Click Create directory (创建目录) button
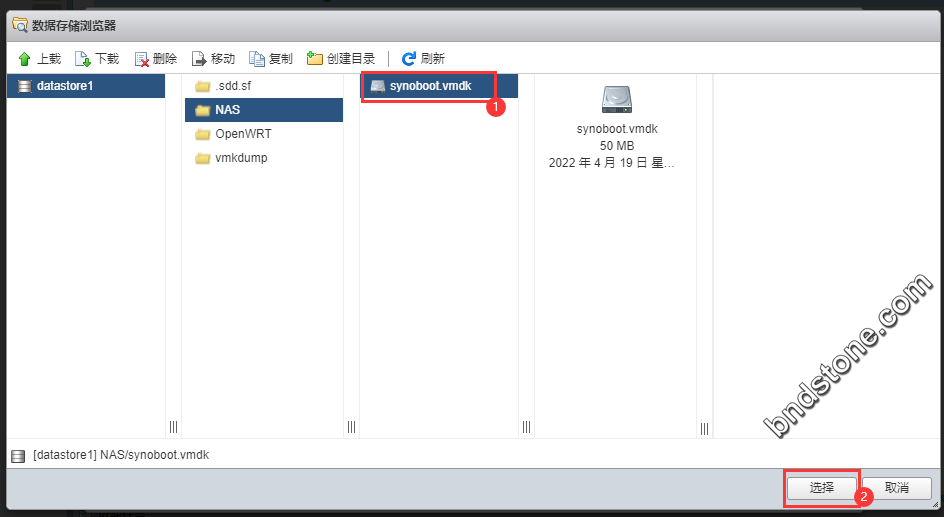Viewport: 944px width, 517px height. (x=341, y=58)
